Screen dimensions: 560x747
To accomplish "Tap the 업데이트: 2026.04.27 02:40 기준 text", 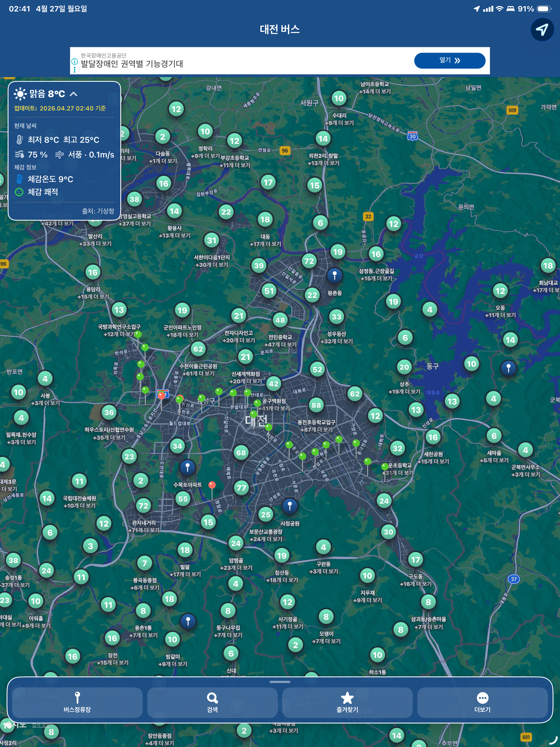I will (60, 108).
